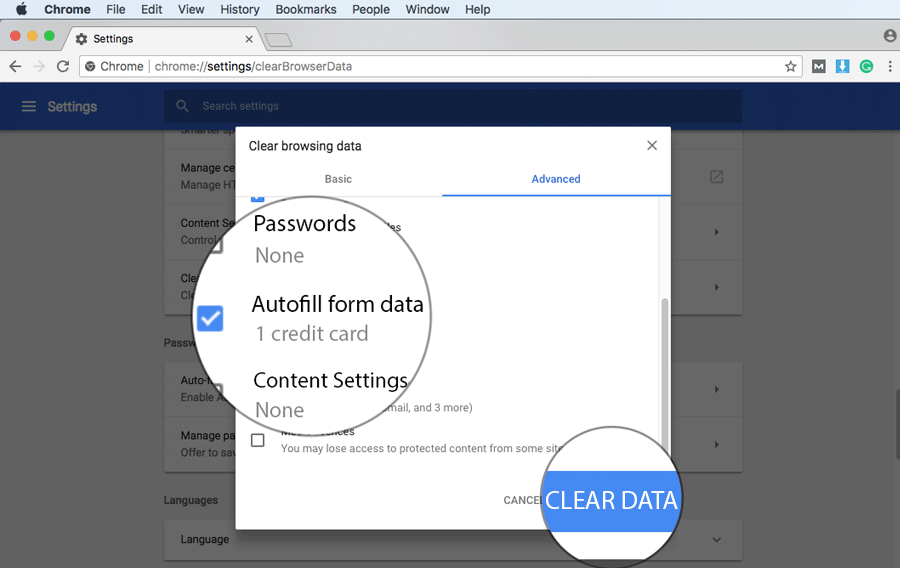Click the blue download extension icon
This screenshot has height=568, width=900.
coord(842,67)
